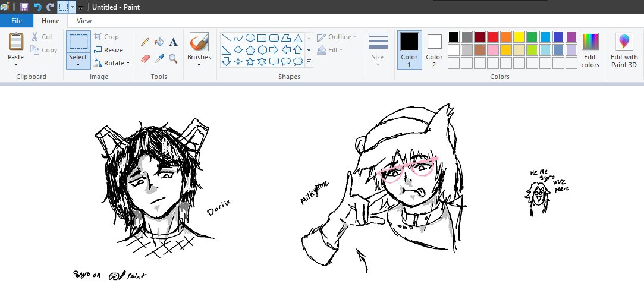Select the Oval shape
Screen dimensions: 644x293
pyautogui.click(x=250, y=38)
